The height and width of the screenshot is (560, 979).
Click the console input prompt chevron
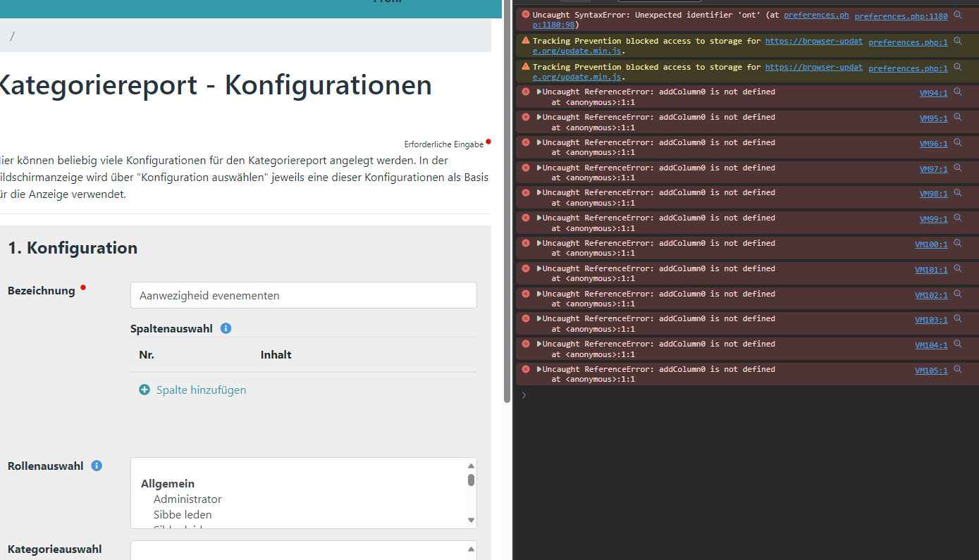[x=523, y=394]
